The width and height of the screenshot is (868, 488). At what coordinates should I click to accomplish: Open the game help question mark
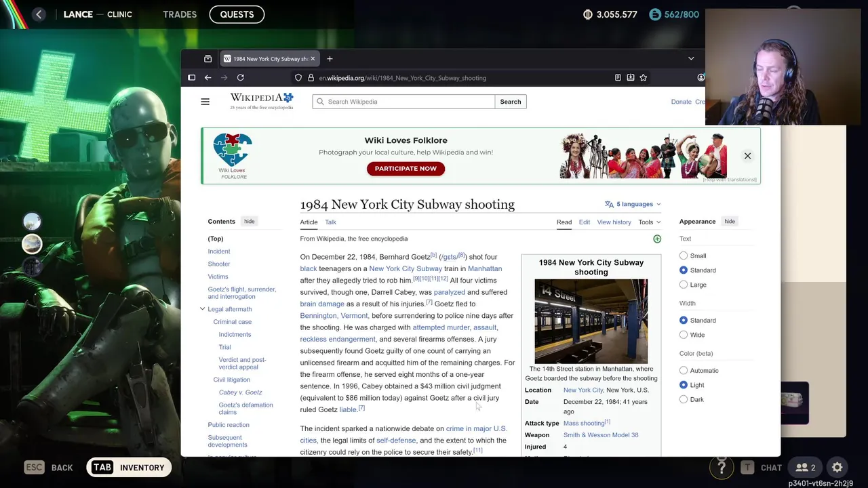coord(722,468)
